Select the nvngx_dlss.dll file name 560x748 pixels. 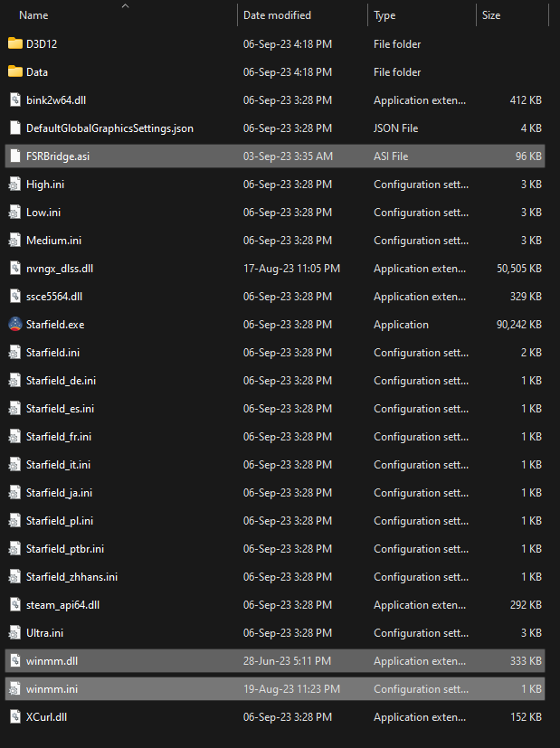60,269
